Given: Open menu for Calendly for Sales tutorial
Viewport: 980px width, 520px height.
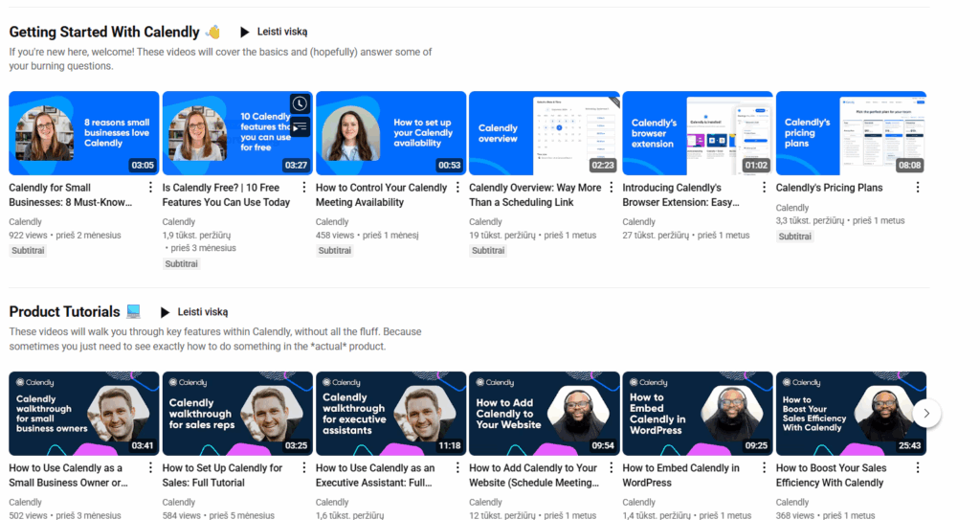Looking at the screenshot, I should point(303,467).
